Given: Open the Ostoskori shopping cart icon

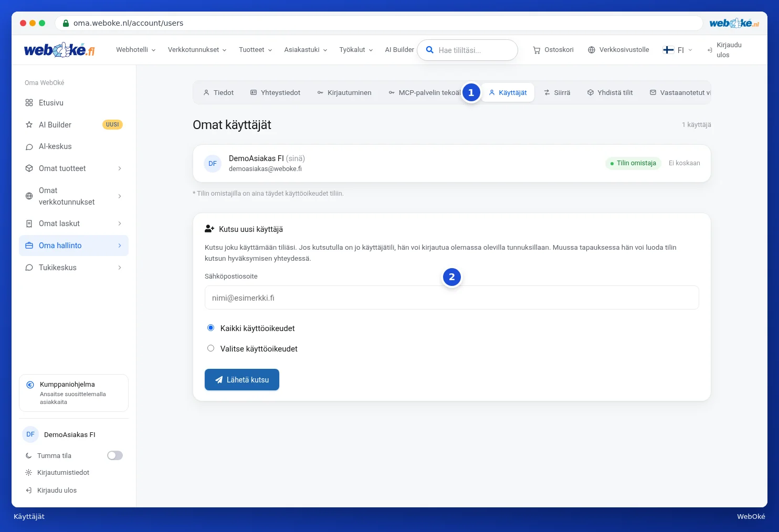Looking at the screenshot, I should pyautogui.click(x=536, y=50).
